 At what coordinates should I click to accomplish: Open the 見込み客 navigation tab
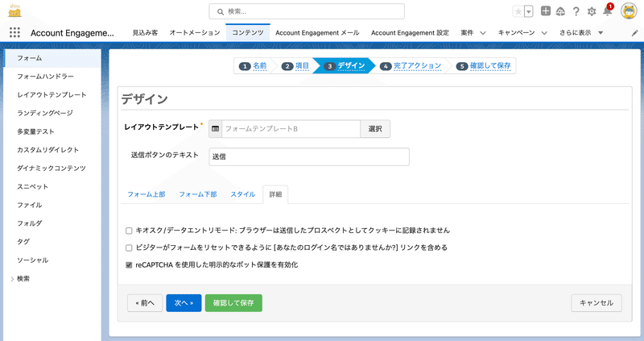coord(145,32)
